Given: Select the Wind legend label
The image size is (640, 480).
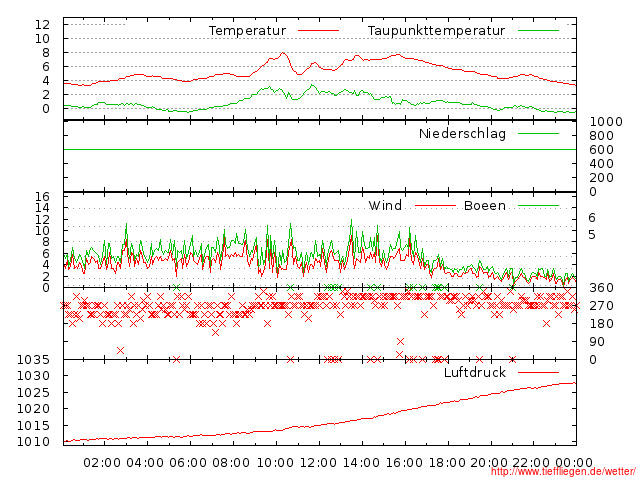Looking at the screenshot, I should [x=385, y=205].
